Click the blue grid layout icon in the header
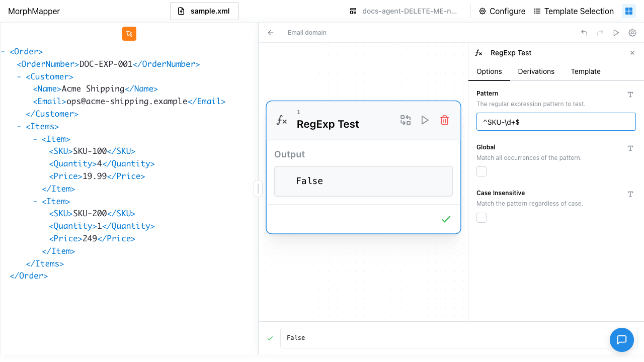The width and height of the screenshot is (644, 362). pos(629,11)
